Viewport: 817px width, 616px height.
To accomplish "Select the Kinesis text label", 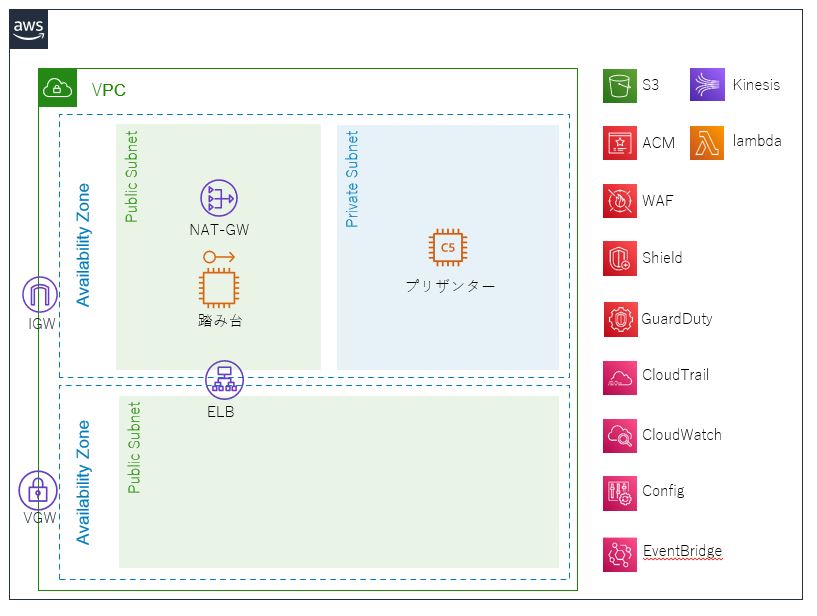I will (x=757, y=84).
